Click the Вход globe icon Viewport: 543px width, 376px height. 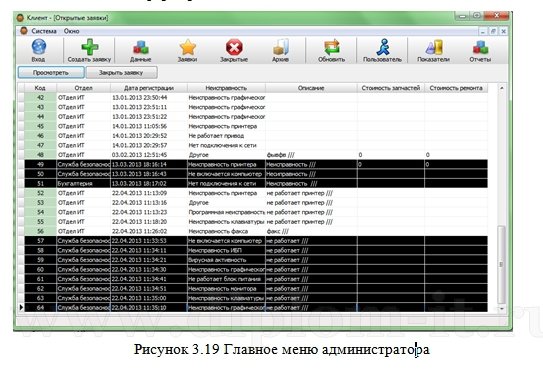[x=38, y=47]
